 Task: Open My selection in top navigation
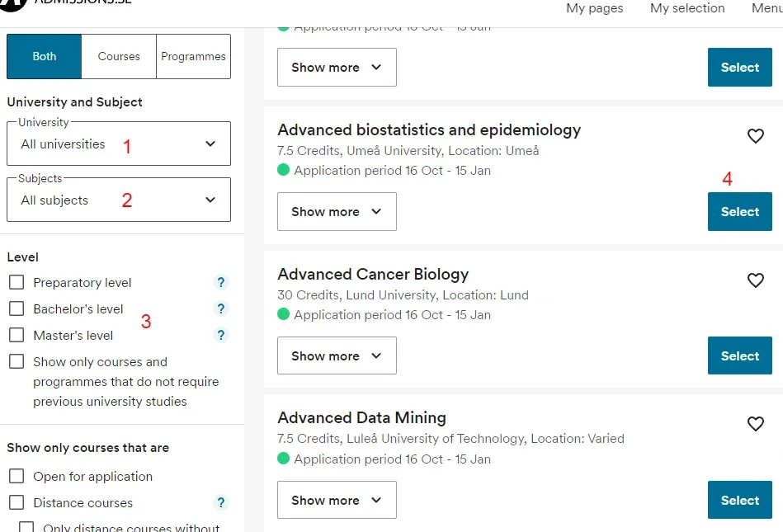(687, 8)
